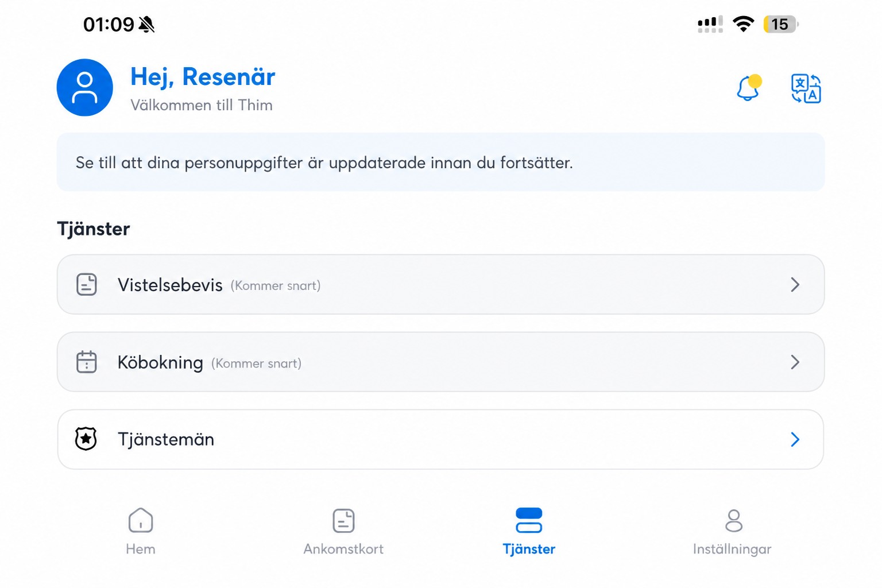This screenshot has width=882, height=588.
Task: Expand Köbokning with its chevron
Action: pos(795,362)
